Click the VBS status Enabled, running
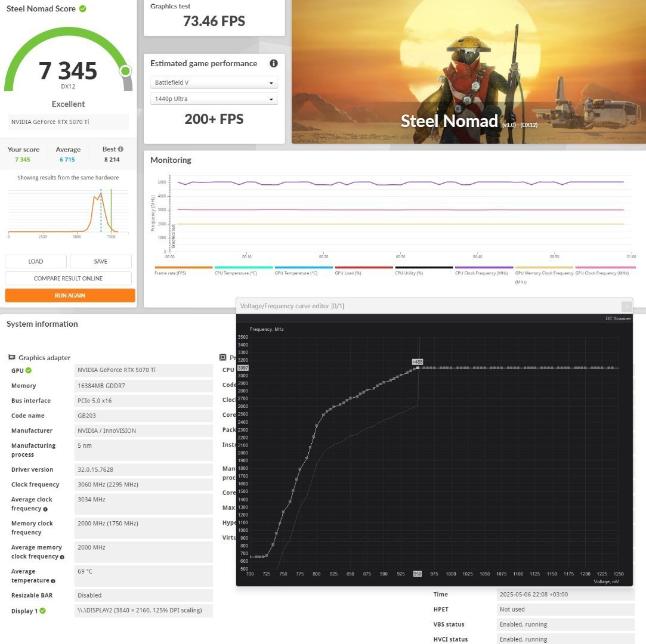 point(565,625)
